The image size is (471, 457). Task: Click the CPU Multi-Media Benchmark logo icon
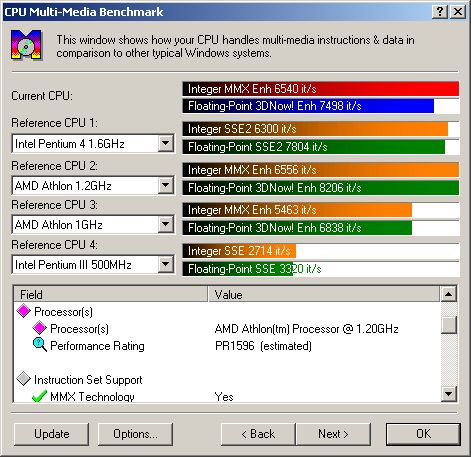pyautogui.click(x=27, y=45)
